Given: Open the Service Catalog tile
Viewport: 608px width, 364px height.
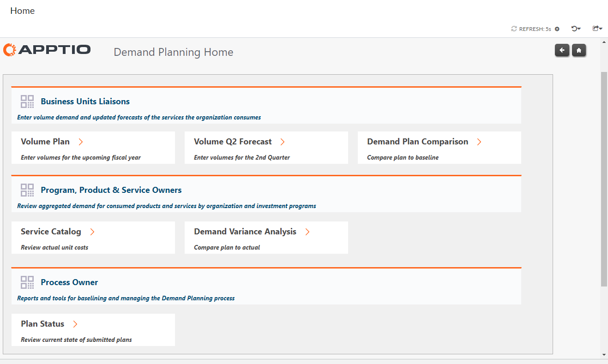Looking at the screenshot, I should 51,232.
